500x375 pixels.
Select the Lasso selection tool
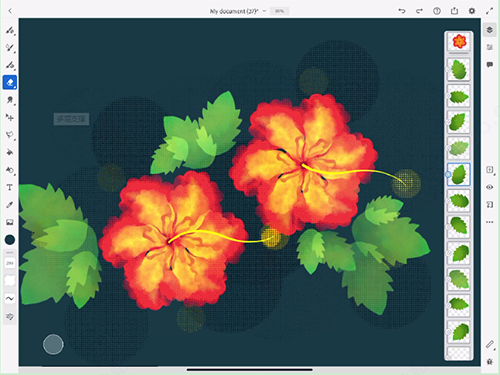coord(10,135)
